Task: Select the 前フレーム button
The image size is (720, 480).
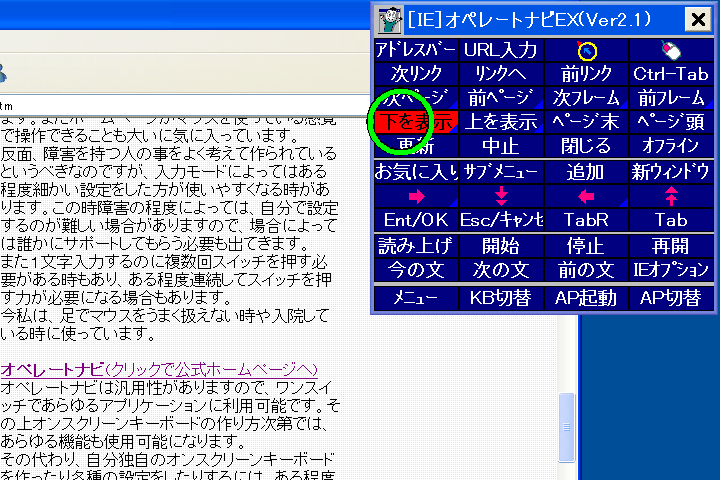Action: coord(671,98)
